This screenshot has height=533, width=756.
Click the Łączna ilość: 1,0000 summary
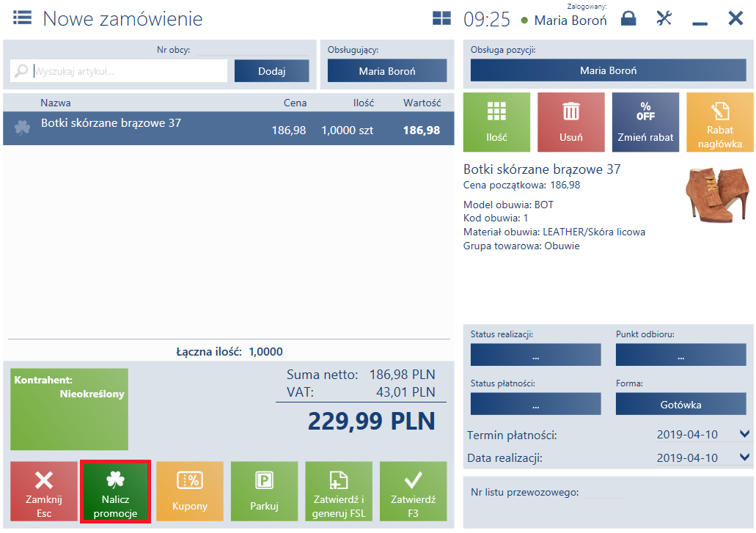tap(229, 352)
